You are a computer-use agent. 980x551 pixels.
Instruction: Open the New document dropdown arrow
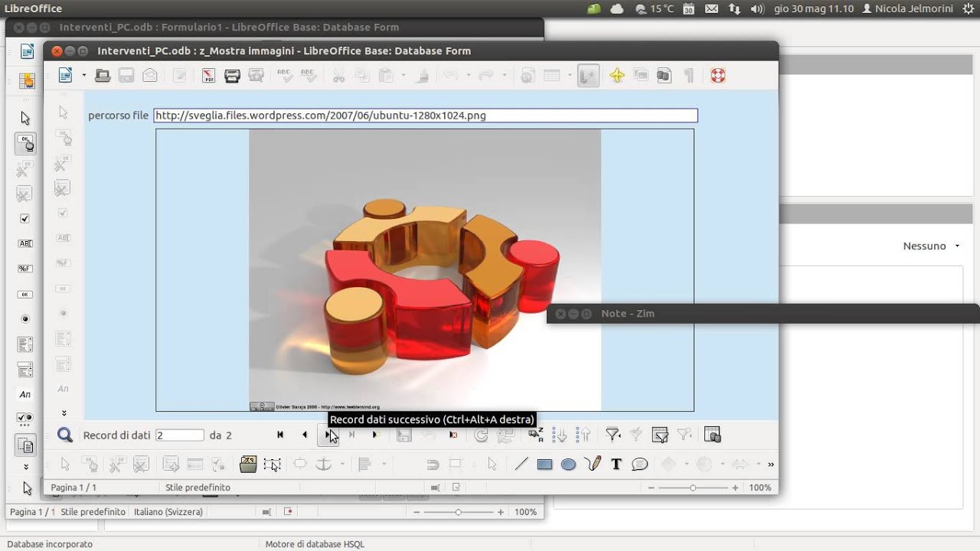[83, 75]
